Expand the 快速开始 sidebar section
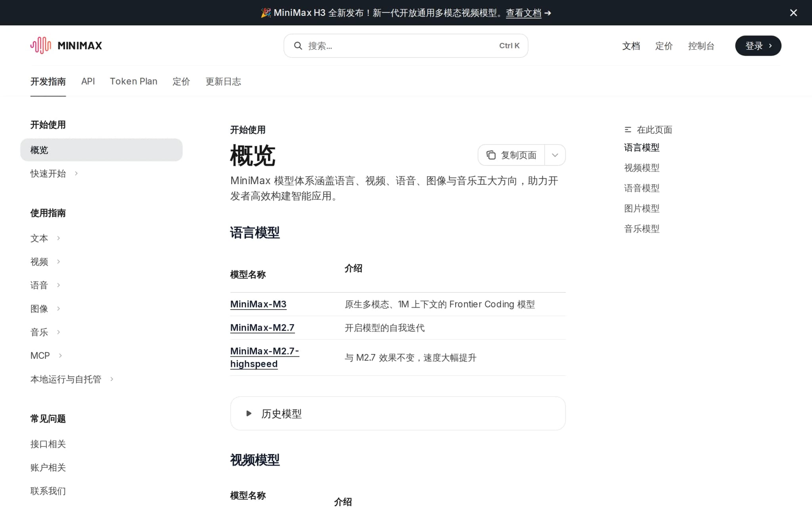The image size is (812, 508). [x=76, y=173]
